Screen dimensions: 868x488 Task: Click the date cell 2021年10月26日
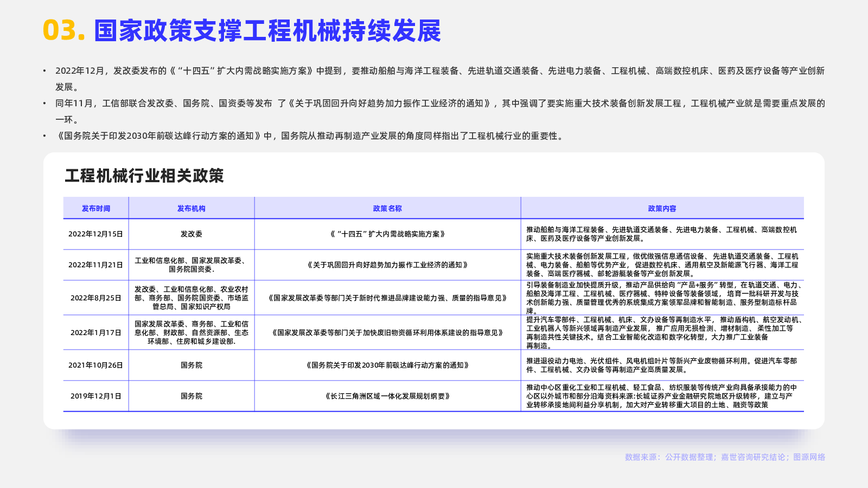pyautogui.click(x=96, y=365)
